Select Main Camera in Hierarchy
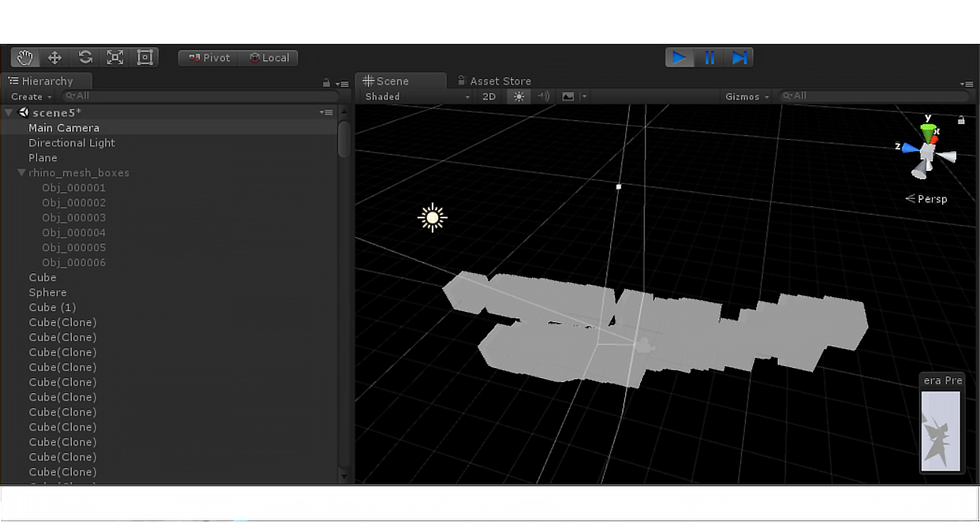The width and height of the screenshot is (980, 522). pyautogui.click(x=64, y=128)
